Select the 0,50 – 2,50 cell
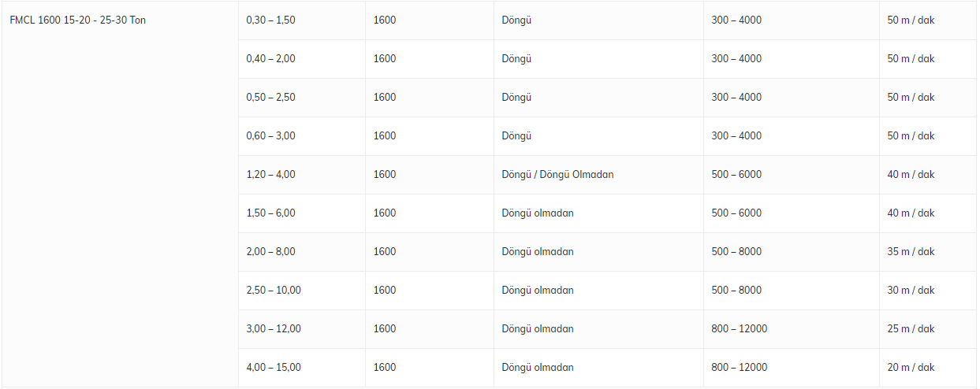Image resolution: width=980 pixels, height=389 pixels. [x=270, y=98]
